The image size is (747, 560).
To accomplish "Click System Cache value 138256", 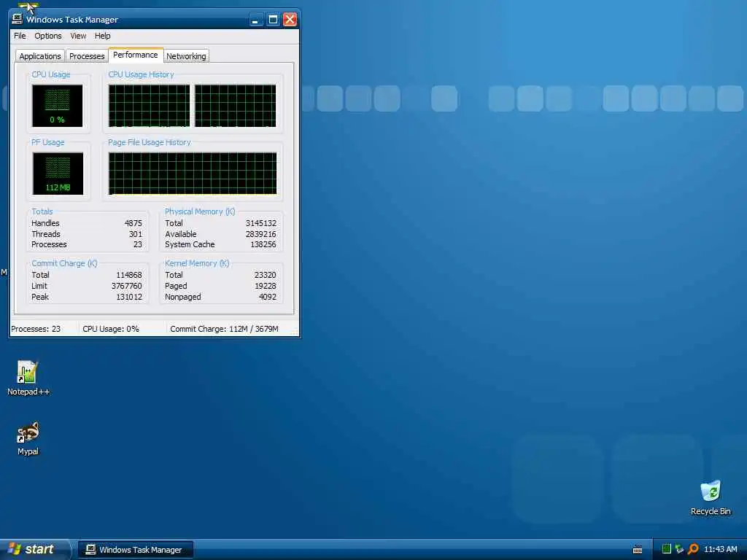I will coord(263,244).
